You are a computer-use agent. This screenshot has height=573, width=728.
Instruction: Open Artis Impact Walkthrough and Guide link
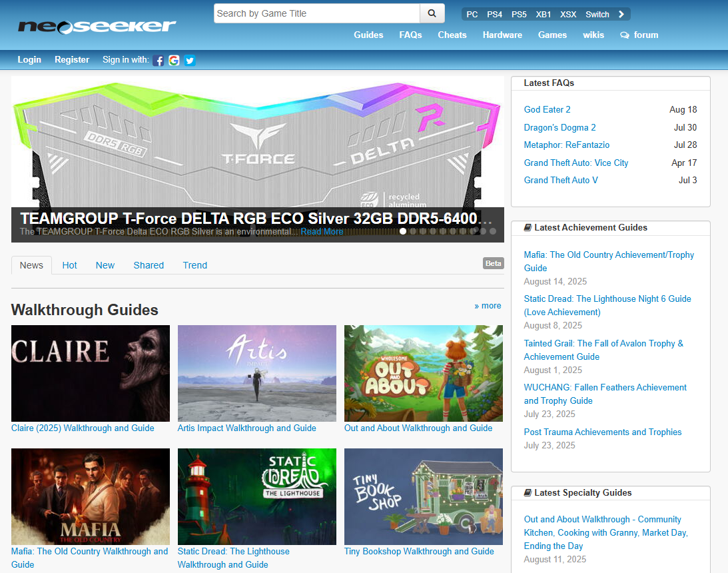[x=247, y=428]
